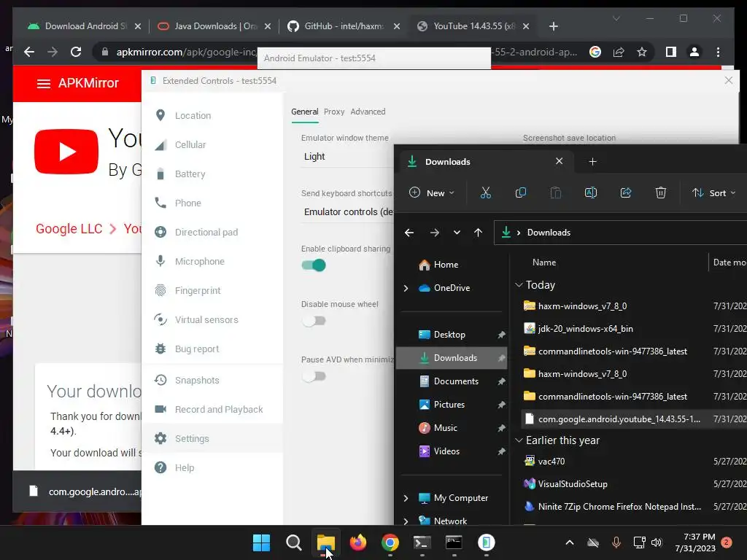The width and height of the screenshot is (747, 560).
Task: Expand My Computer in the navigation pane
Action: pyautogui.click(x=406, y=498)
